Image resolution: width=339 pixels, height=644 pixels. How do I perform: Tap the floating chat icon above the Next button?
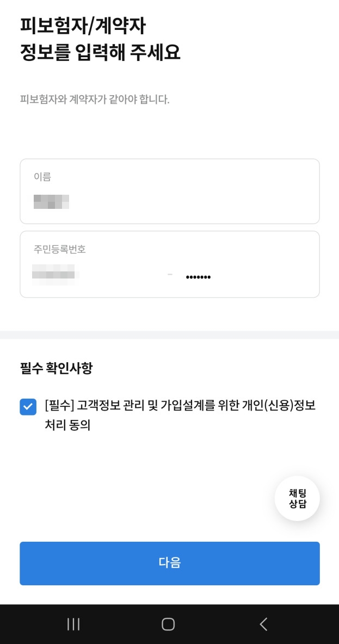coord(297,498)
